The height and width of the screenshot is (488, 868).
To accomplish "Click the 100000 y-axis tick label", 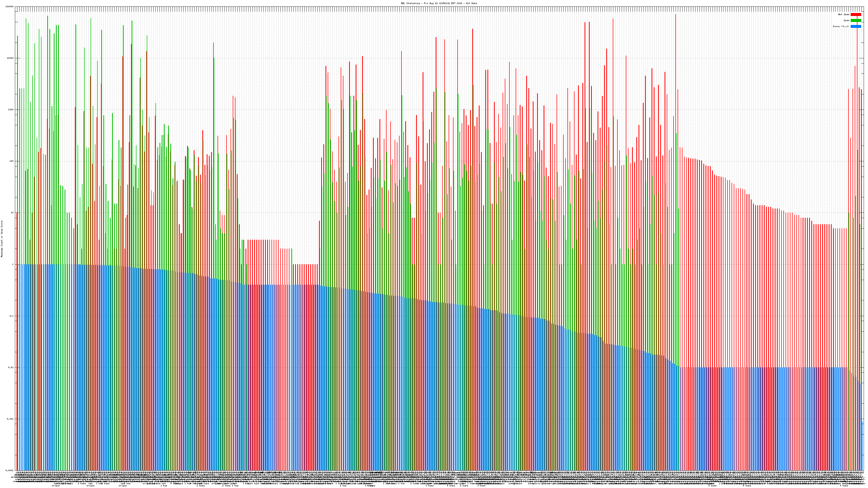I will (10, 7).
